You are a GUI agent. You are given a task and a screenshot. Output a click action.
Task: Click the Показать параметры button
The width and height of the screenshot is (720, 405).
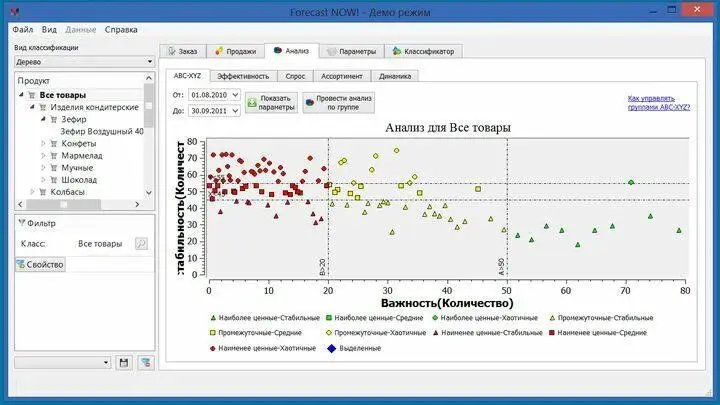click(271, 103)
